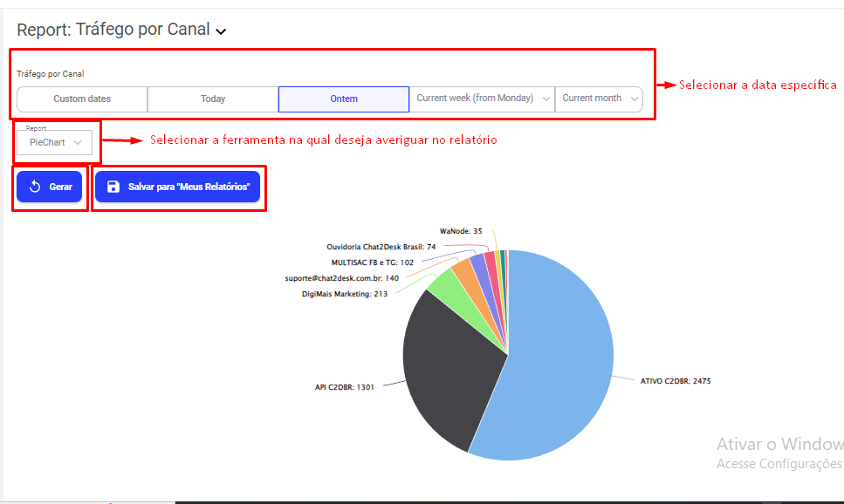Open the PieChart report type dropdown
This screenshot has height=504, width=844.
pyautogui.click(x=55, y=142)
